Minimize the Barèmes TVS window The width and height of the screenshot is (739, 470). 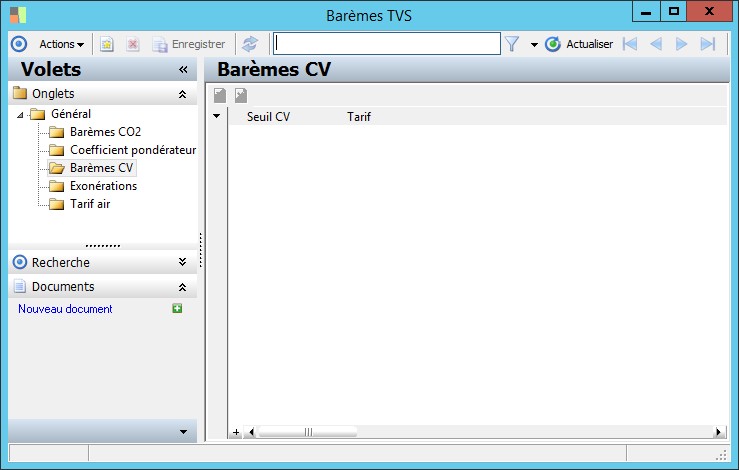pyautogui.click(x=646, y=11)
